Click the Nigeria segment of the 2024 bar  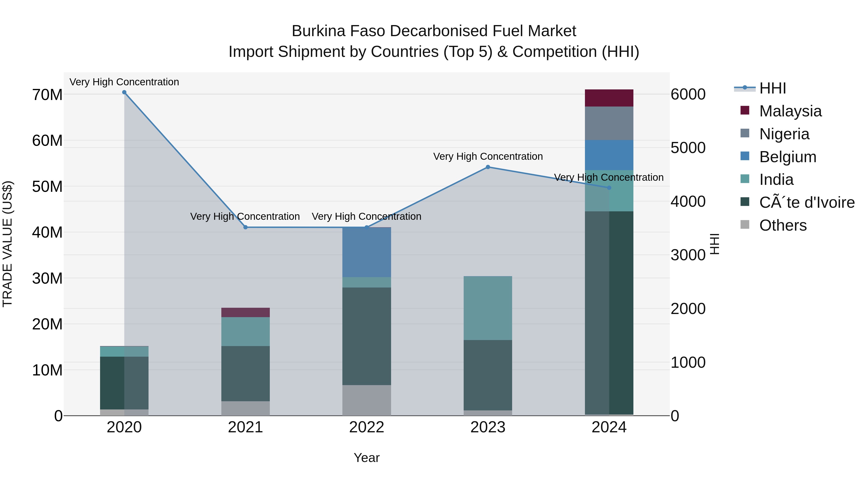point(609,123)
